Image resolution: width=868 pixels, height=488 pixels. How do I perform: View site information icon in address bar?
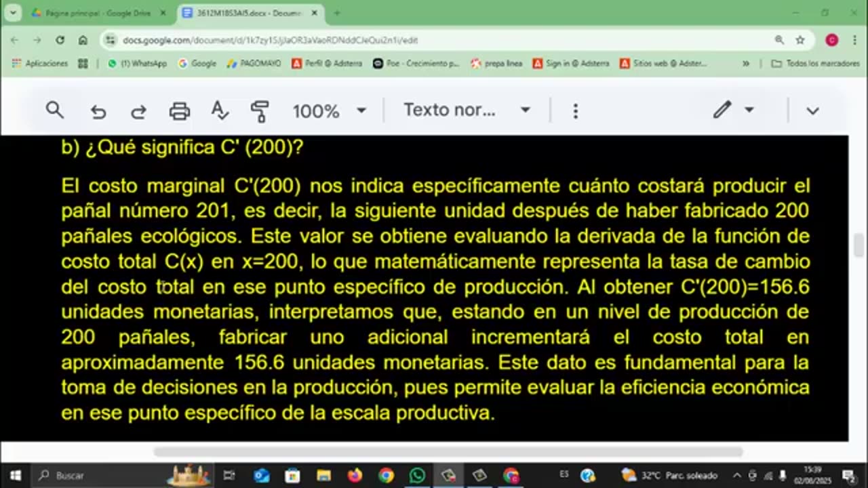click(112, 40)
